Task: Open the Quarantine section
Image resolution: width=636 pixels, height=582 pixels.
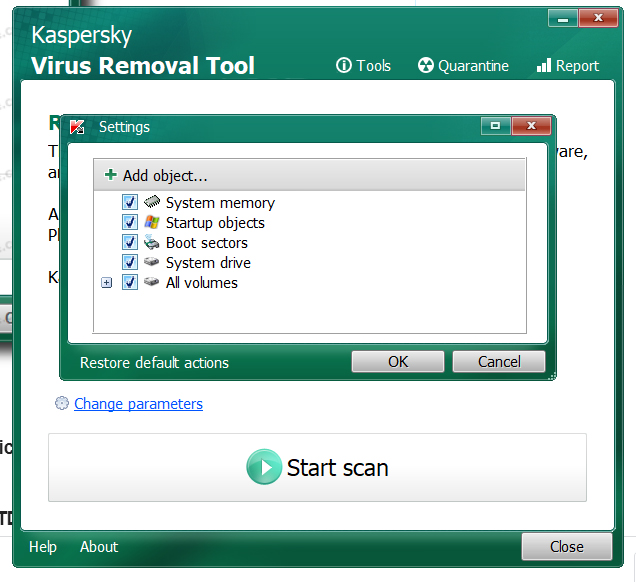Action: pyautogui.click(x=463, y=66)
